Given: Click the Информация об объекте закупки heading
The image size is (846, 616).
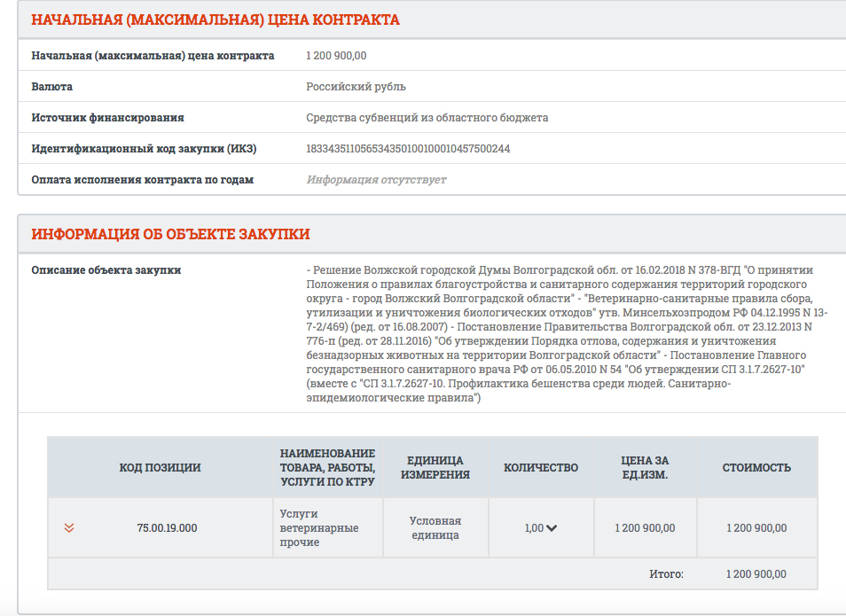Looking at the screenshot, I should [x=170, y=234].
